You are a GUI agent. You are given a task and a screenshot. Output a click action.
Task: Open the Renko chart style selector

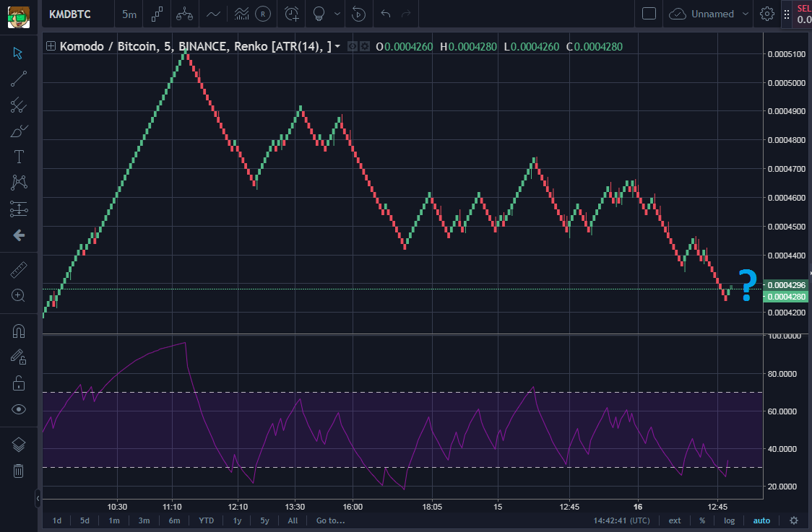coord(157,14)
